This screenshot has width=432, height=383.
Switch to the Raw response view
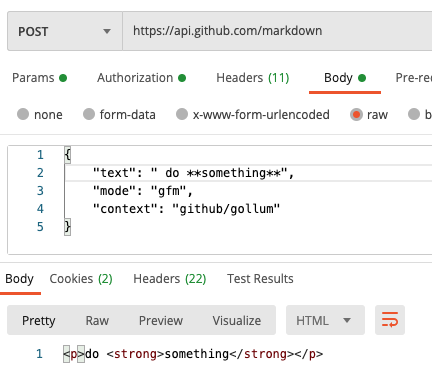point(97,321)
